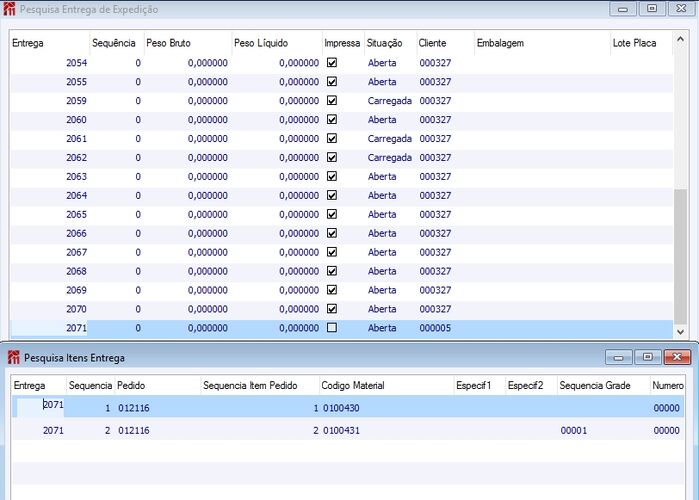Toggle Impressa checkbox for entrega 2063
This screenshot has height=500, width=699.
click(332, 176)
